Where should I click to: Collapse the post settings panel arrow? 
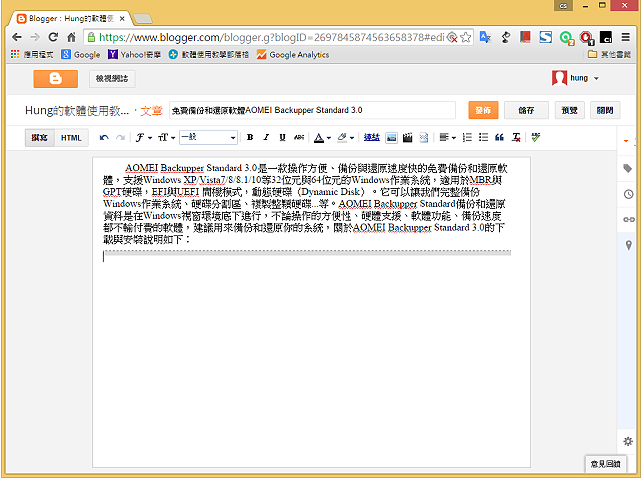[x=626, y=141]
